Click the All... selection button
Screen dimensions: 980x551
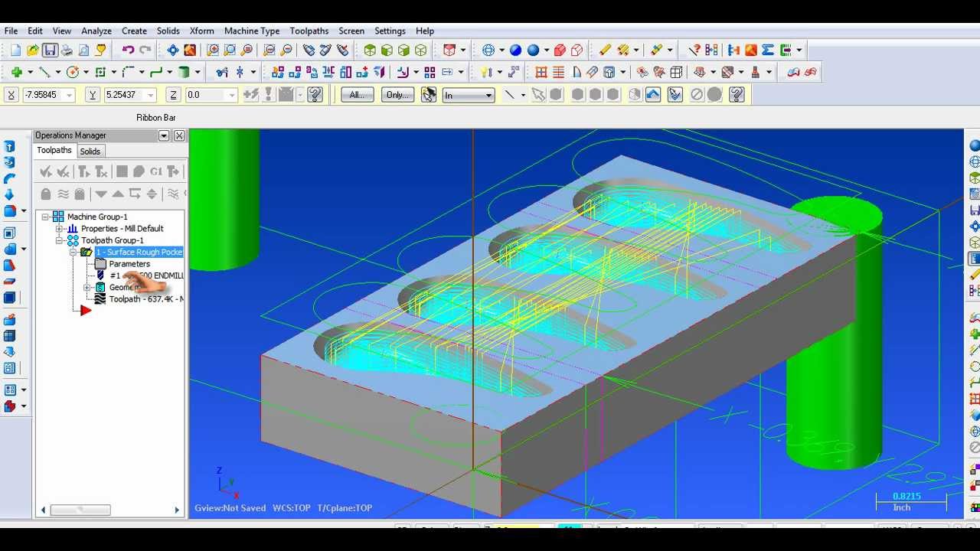[358, 95]
